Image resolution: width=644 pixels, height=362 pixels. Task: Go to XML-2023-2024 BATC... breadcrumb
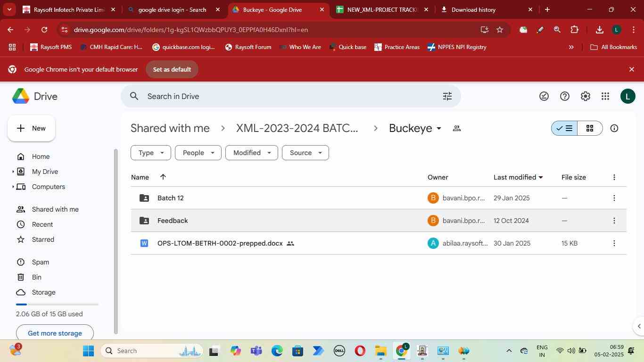297,128
